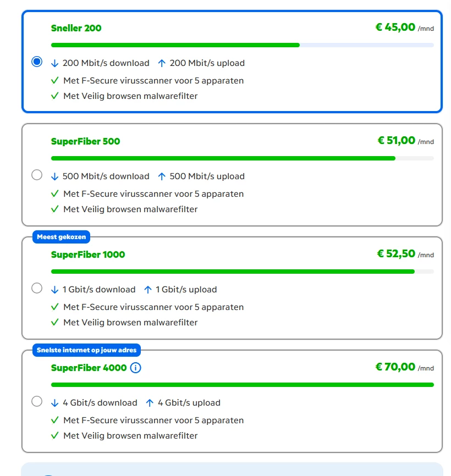This screenshot has height=476, width=451.
Task: Click the SuperFiber 500 plan heading
Action: tap(85, 141)
